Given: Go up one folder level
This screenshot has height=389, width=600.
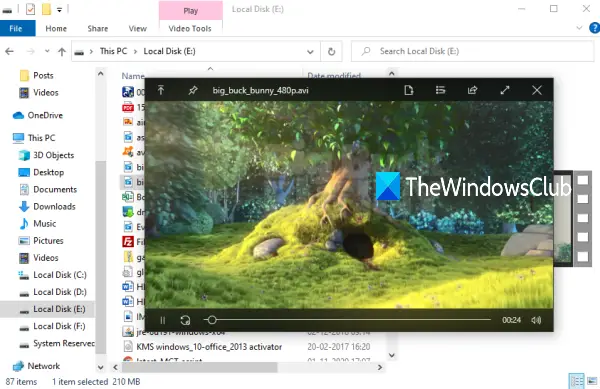Looking at the screenshot, I should tap(62, 51).
